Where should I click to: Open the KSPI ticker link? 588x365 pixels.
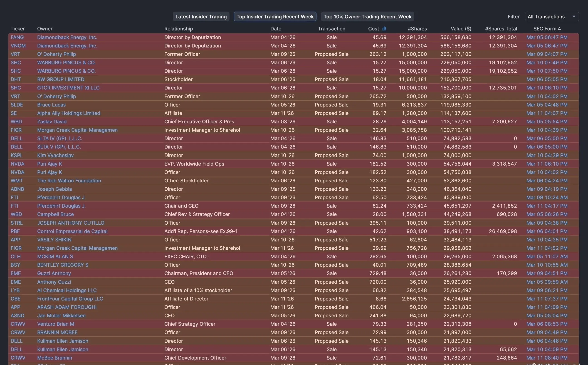[x=16, y=155]
